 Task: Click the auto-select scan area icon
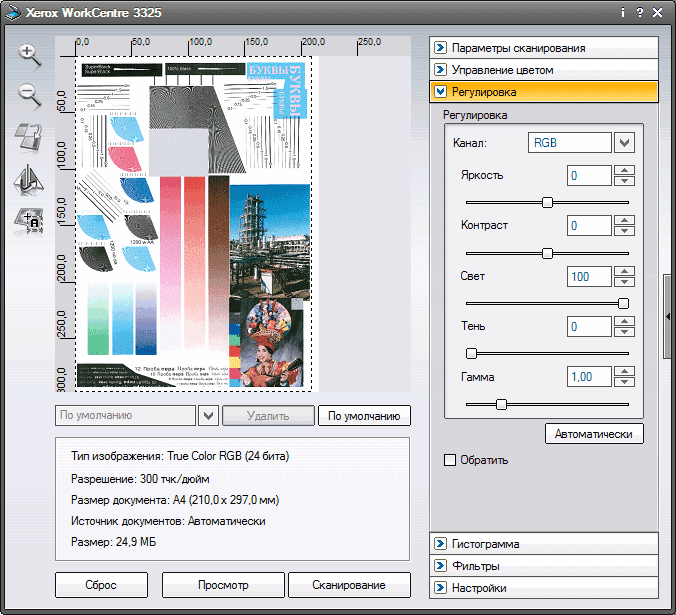click(30, 220)
